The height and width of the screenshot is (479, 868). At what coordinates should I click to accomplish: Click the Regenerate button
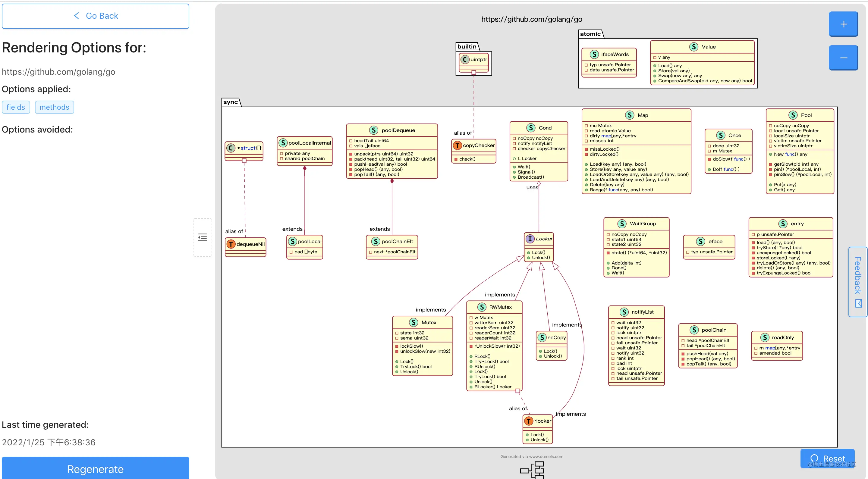tap(96, 470)
